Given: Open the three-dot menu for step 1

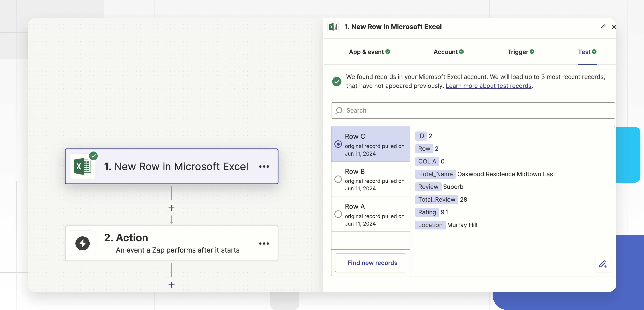Looking at the screenshot, I should tap(264, 166).
